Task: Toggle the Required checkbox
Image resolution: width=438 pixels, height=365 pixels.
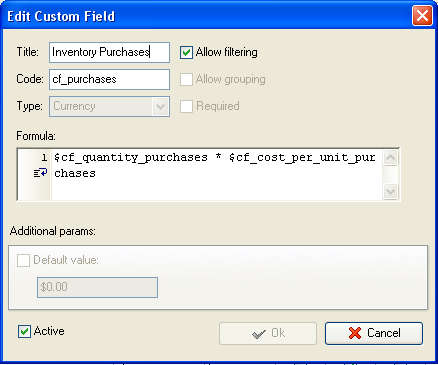Action: 186,106
